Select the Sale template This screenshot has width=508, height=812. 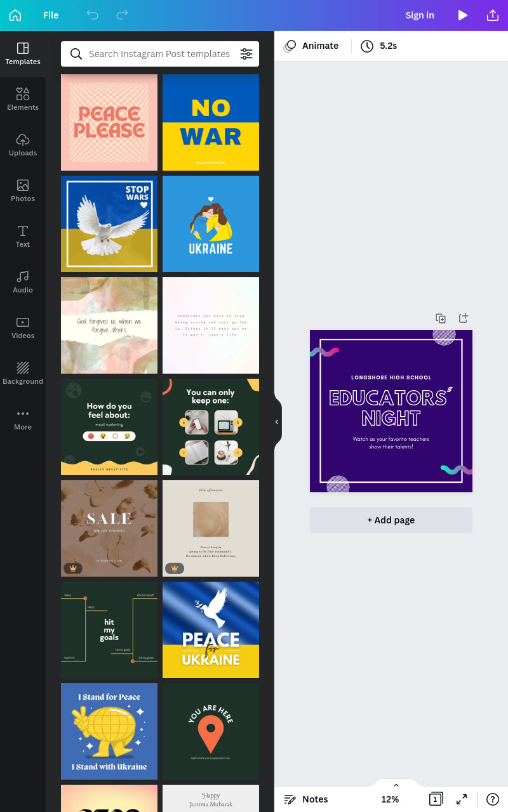point(109,528)
